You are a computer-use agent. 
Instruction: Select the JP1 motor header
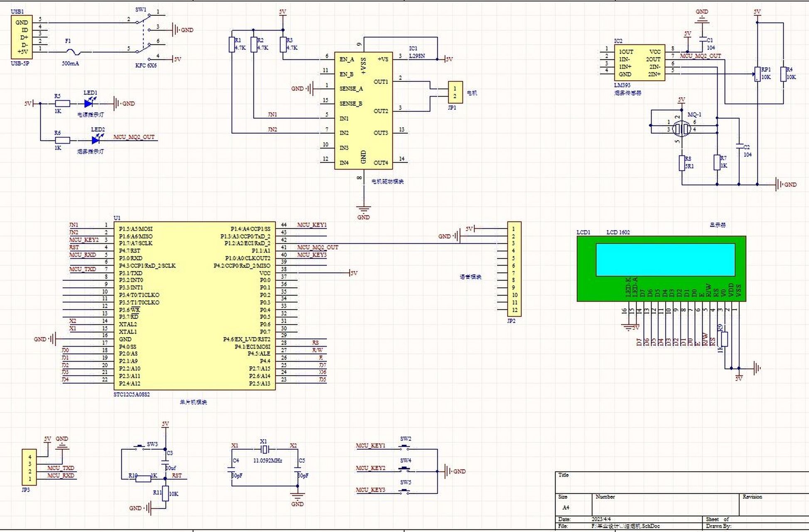point(455,92)
